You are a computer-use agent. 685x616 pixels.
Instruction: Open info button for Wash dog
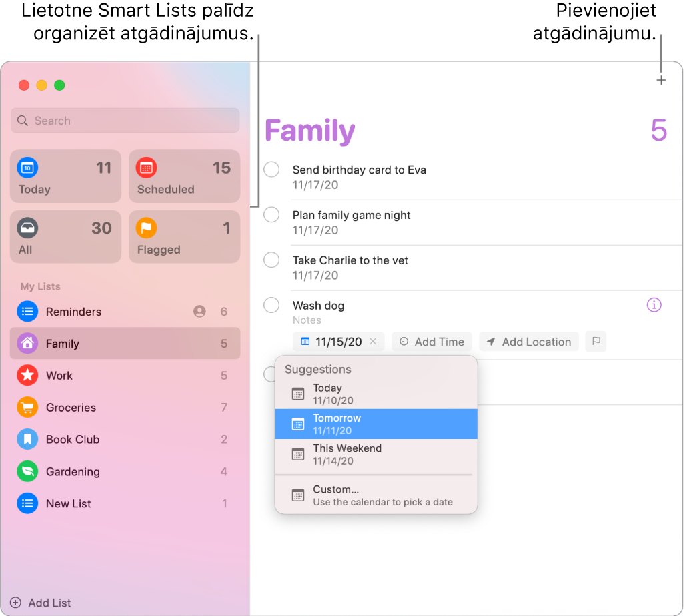[x=654, y=305]
